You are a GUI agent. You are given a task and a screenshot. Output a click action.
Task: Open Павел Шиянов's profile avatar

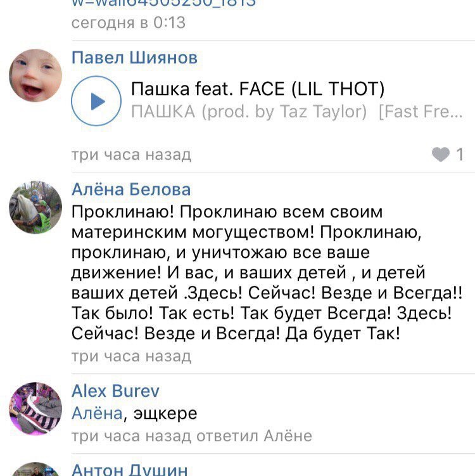coord(35,75)
